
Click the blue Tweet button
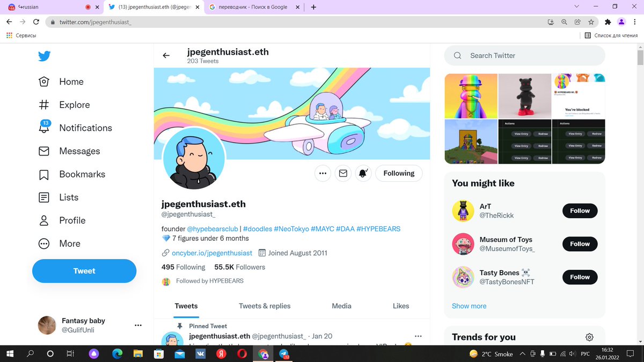(84, 271)
